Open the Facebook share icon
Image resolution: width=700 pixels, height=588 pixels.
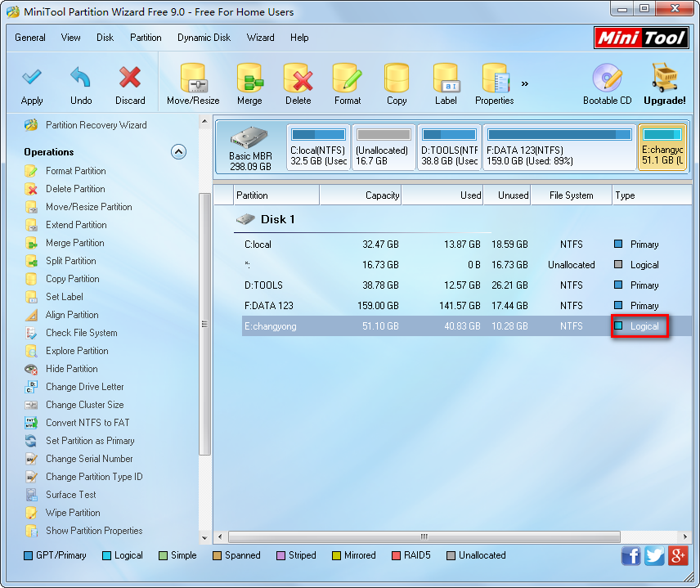(631, 556)
